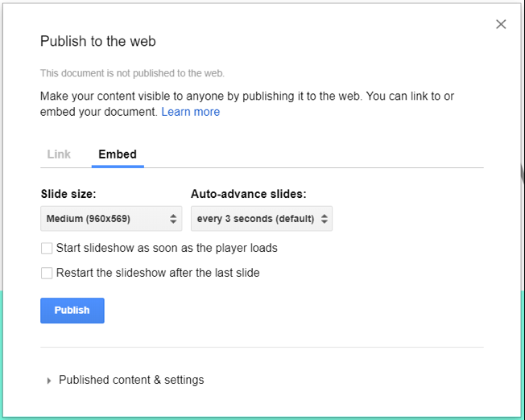Click the 'Publish to the web' heading

coord(98,42)
